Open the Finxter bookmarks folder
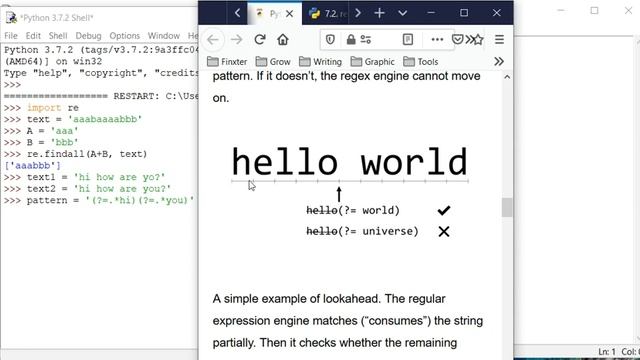Image resolution: width=640 pixels, height=360 pixels. (x=227, y=62)
